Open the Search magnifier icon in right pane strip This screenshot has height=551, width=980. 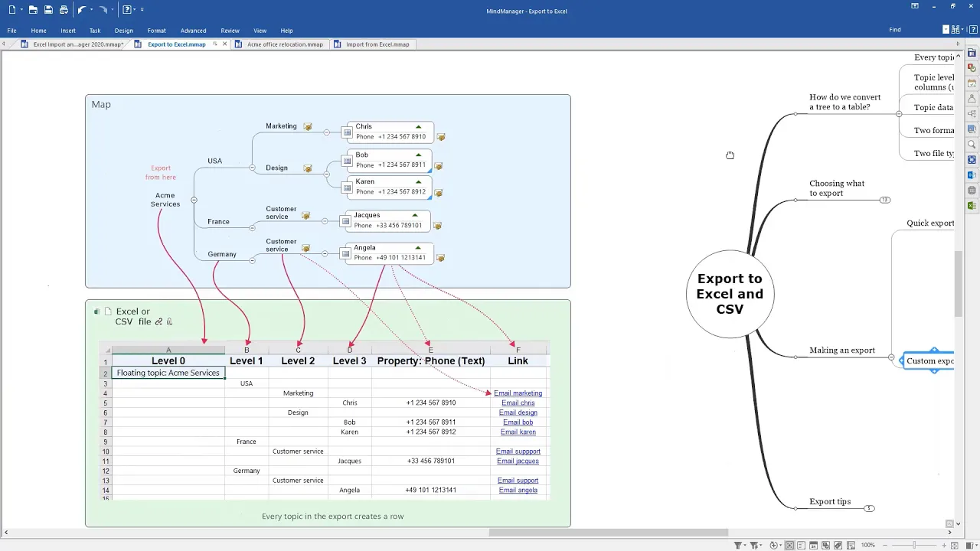click(972, 145)
